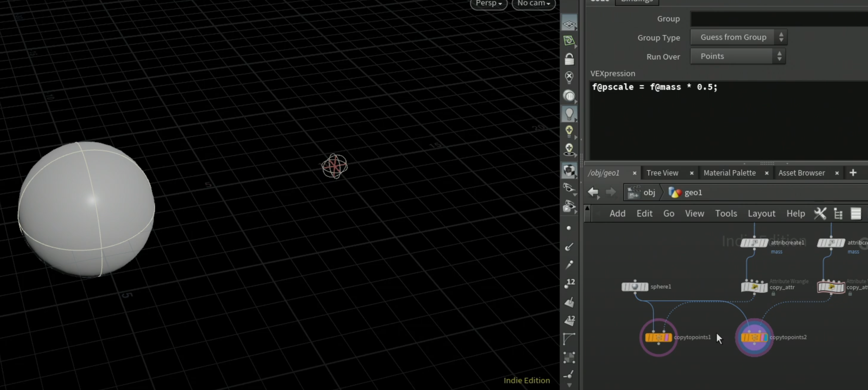
Task: Open the Run Over Points dropdown
Action: [738, 56]
